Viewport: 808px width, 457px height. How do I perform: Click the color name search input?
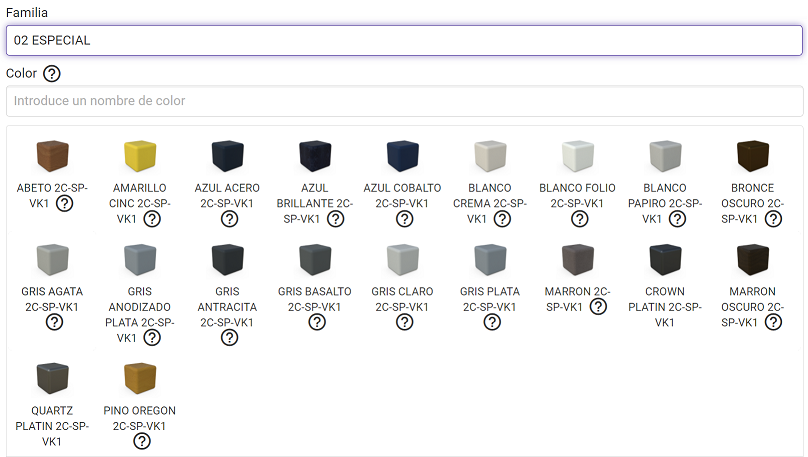tap(404, 101)
